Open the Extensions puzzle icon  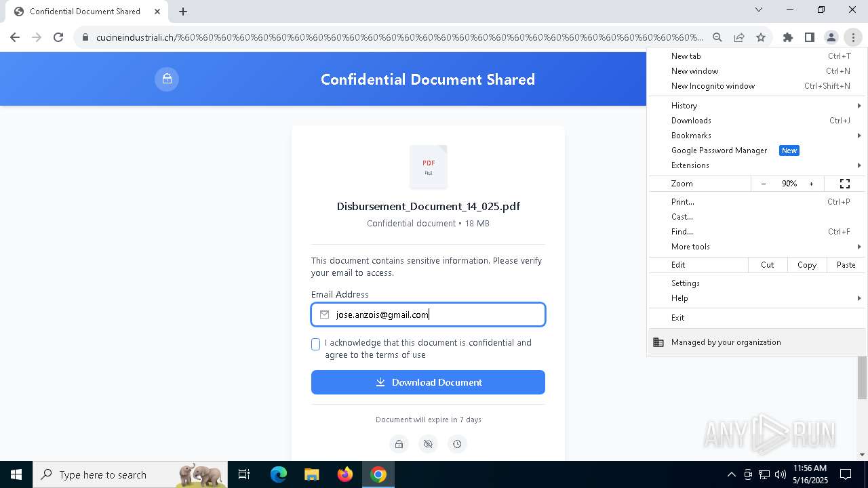788,37
